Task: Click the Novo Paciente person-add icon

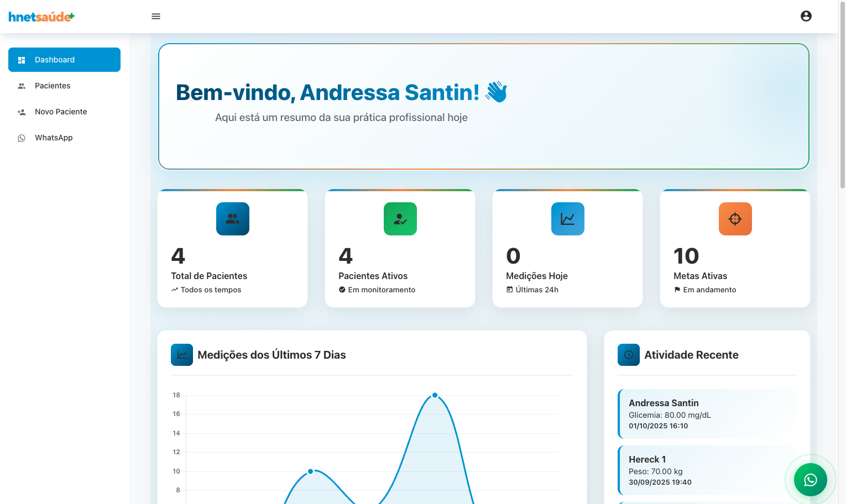Action: (21, 112)
